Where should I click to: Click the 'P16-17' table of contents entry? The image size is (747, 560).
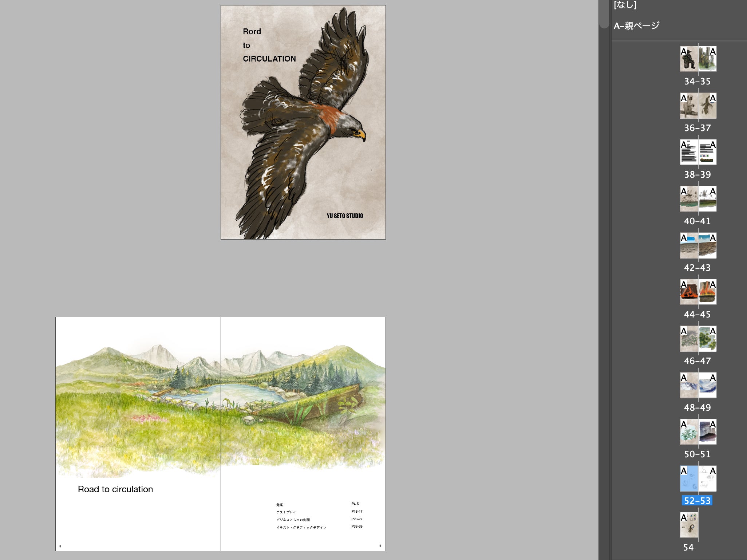(x=357, y=512)
